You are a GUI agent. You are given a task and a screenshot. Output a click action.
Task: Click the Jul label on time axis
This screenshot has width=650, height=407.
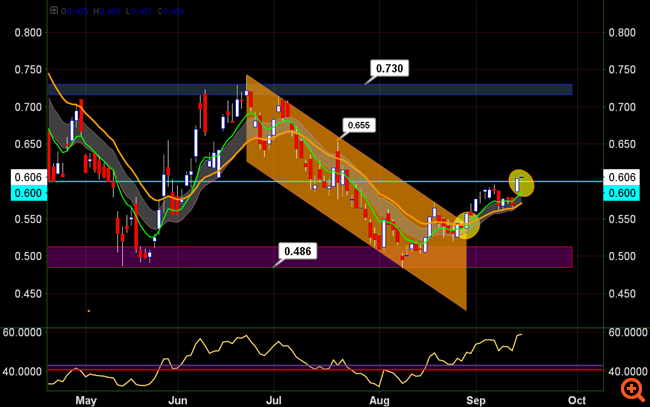274,398
